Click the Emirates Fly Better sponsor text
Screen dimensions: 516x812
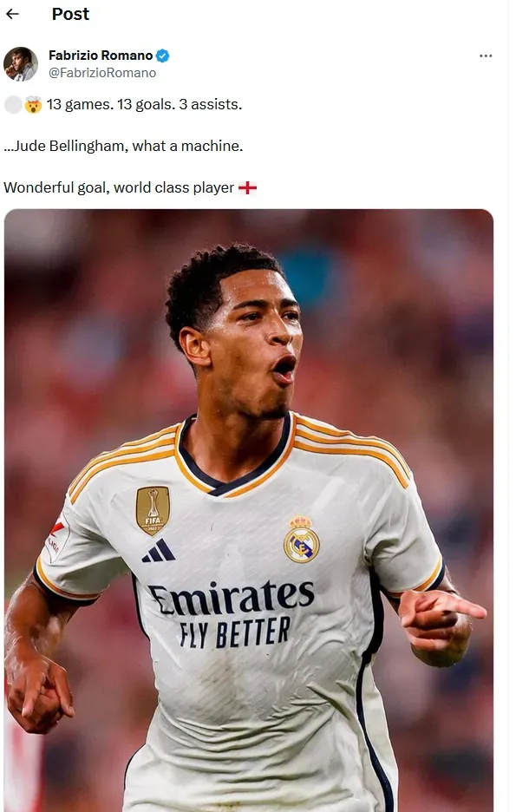click(232, 613)
